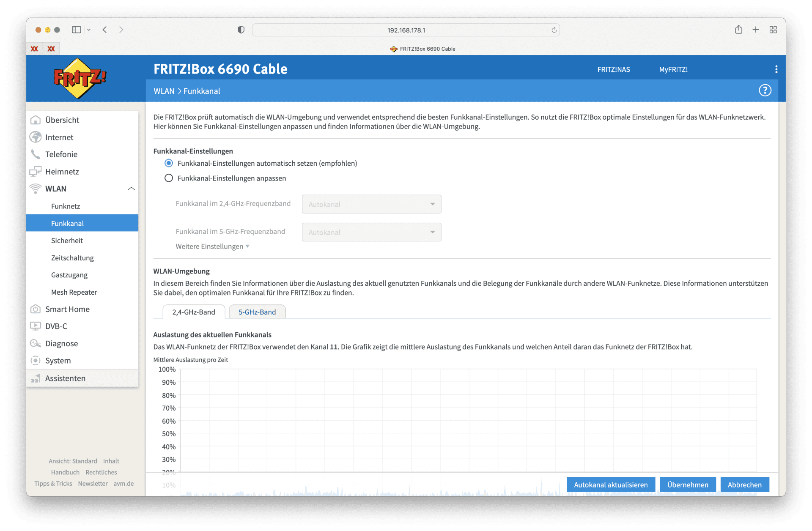Open the Safari share icon
The height and width of the screenshot is (531, 812).
point(738,29)
